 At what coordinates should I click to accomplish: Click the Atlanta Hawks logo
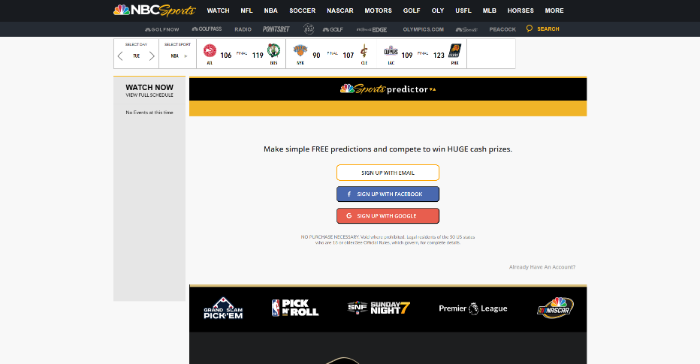tap(209, 51)
